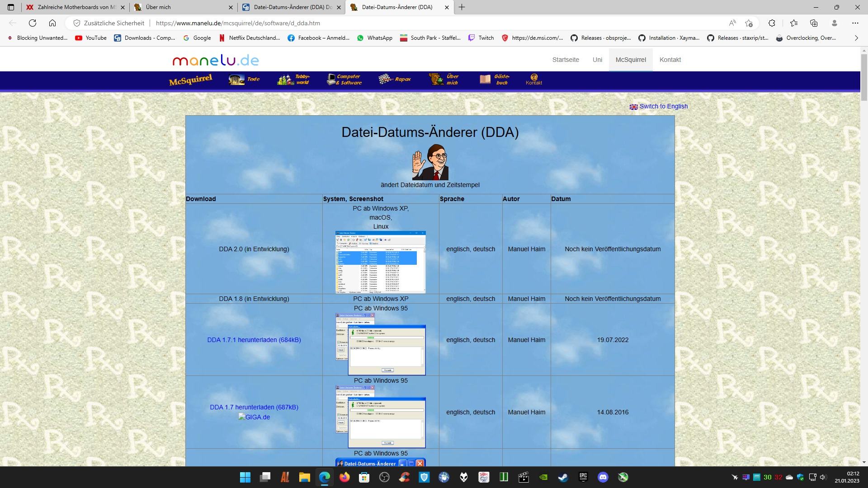Image resolution: width=868 pixels, height=488 pixels.
Task: Open the McSquirrel home logo
Action: 190,80
